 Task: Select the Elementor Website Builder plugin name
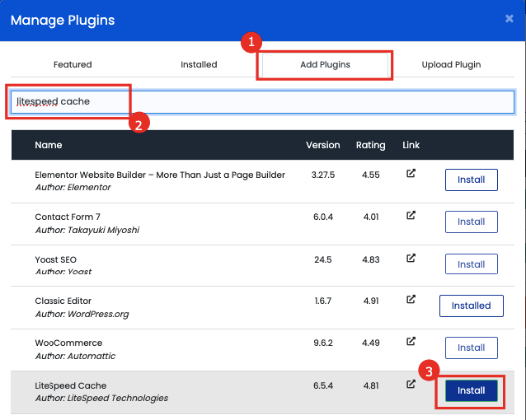pyautogui.click(x=160, y=175)
